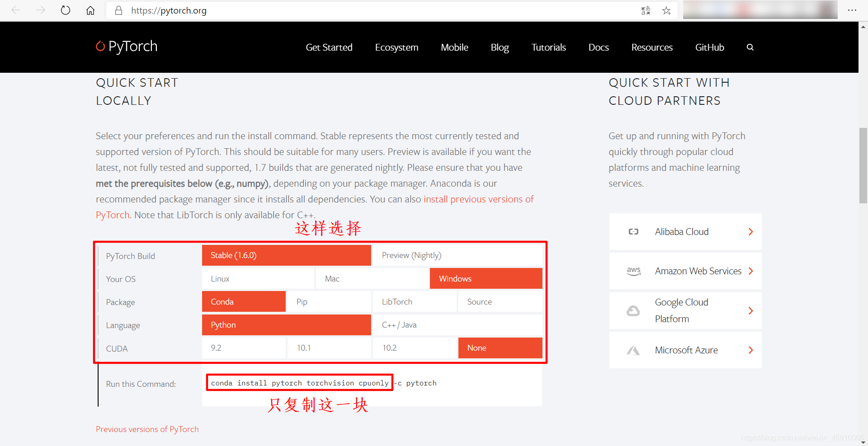The image size is (868, 446).
Task: Click scrollbar up arrow
Action: (x=863, y=27)
